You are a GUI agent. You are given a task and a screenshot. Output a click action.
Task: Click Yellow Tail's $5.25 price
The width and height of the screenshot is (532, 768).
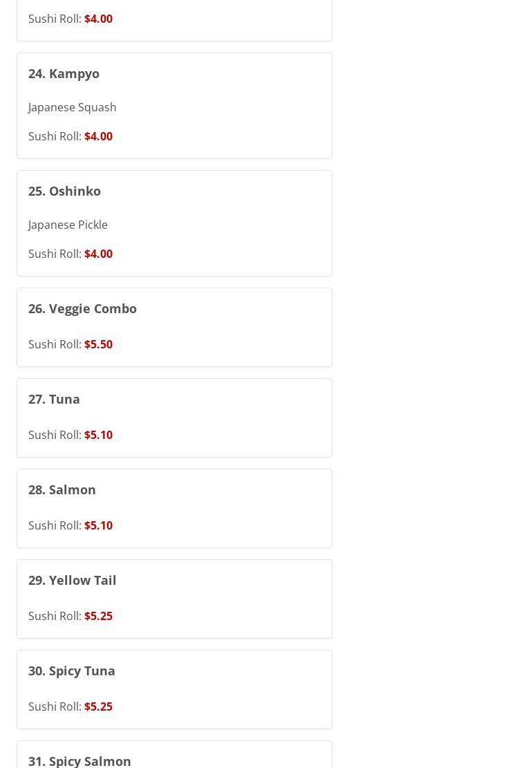pyautogui.click(x=98, y=616)
